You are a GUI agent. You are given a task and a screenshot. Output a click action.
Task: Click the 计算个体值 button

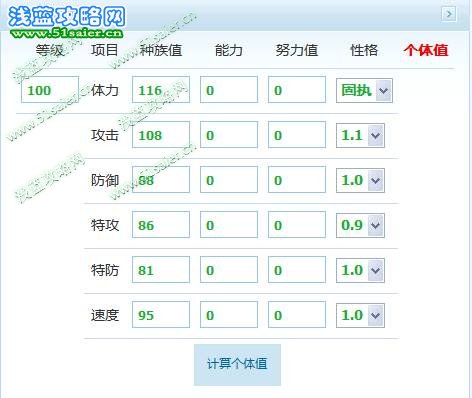pyautogui.click(x=237, y=365)
